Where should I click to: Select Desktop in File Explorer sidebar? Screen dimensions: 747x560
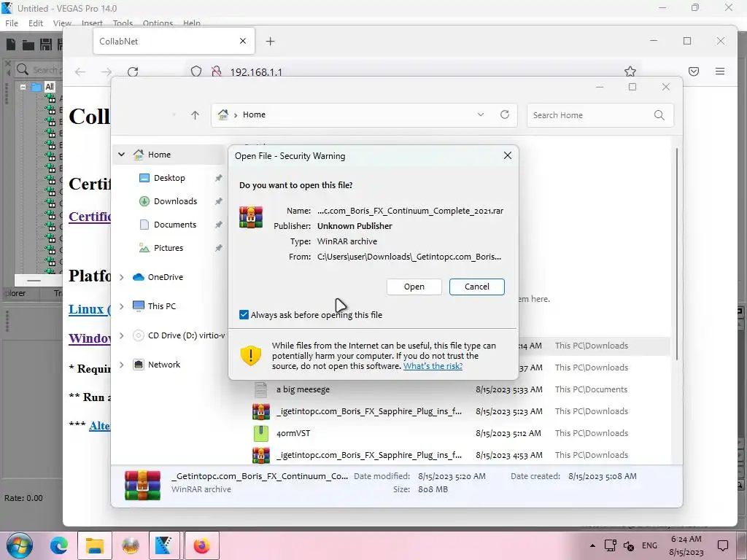(169, 178)
